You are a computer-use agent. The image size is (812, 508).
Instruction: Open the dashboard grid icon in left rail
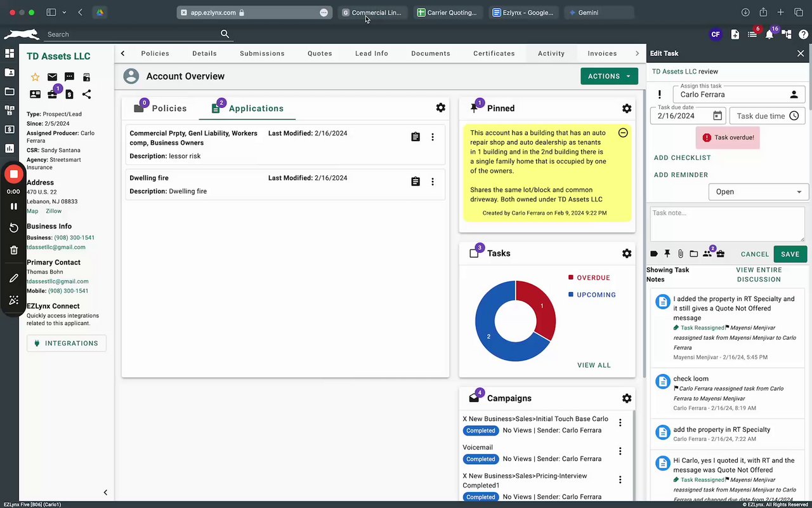point(10,53)
